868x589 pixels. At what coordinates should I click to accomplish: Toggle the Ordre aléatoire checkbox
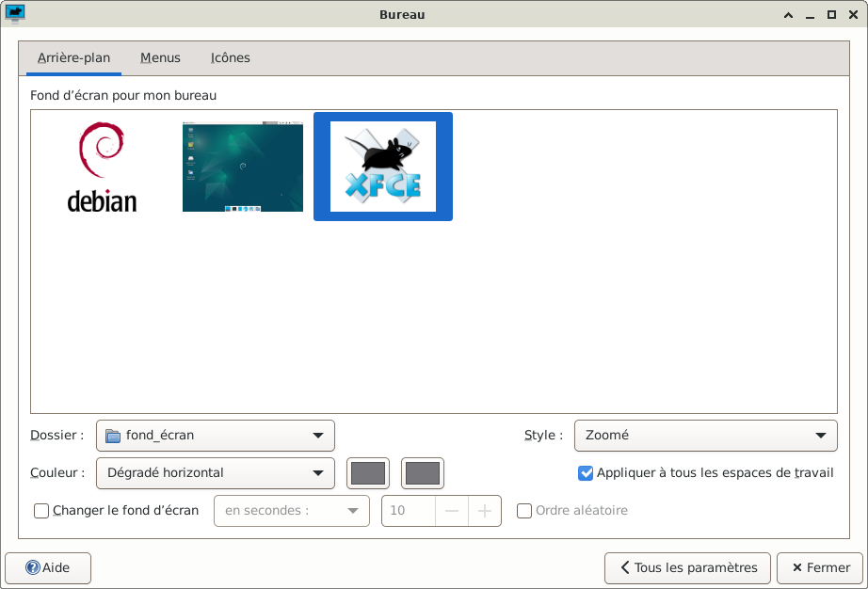[x=524, y=511]
